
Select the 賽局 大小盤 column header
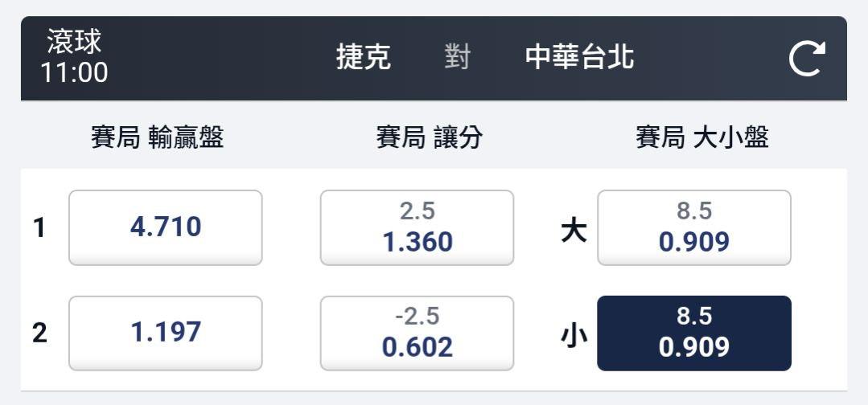[702, 139]
